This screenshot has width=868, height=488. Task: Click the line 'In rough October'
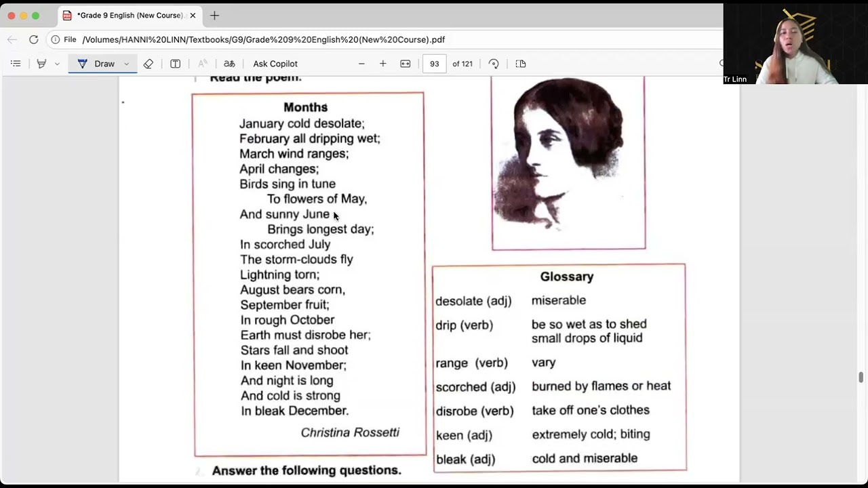(288, 320)
